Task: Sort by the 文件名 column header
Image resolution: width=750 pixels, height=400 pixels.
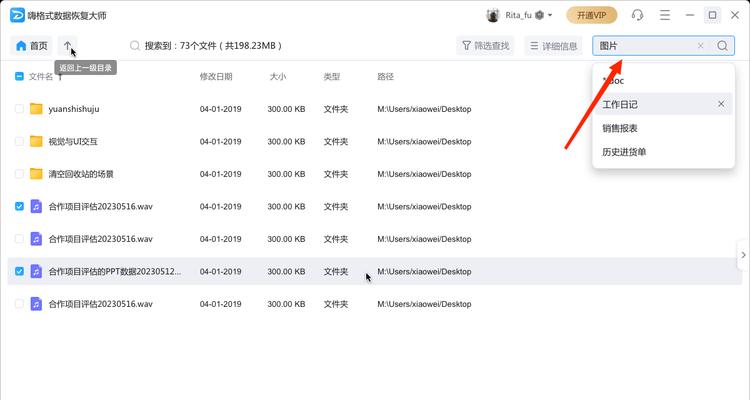Action: (40, 77)
